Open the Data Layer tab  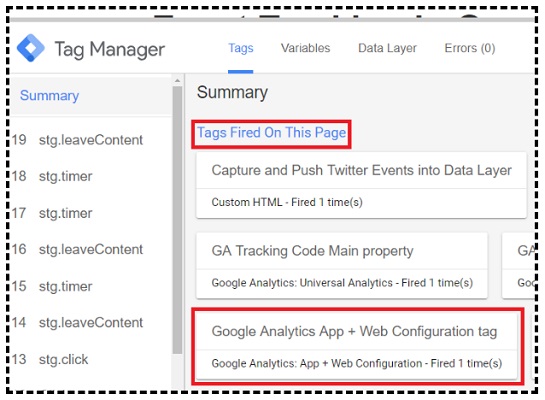pyautogui.click(x=387, y=48)
